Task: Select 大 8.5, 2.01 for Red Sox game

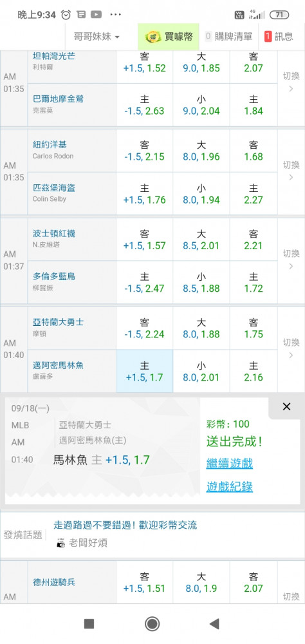Action: pos(201,240)
